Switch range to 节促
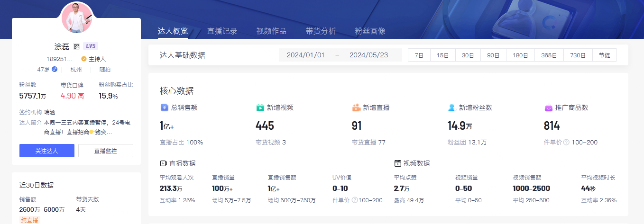Screen dimensions: 644x224 click(604, 55)
